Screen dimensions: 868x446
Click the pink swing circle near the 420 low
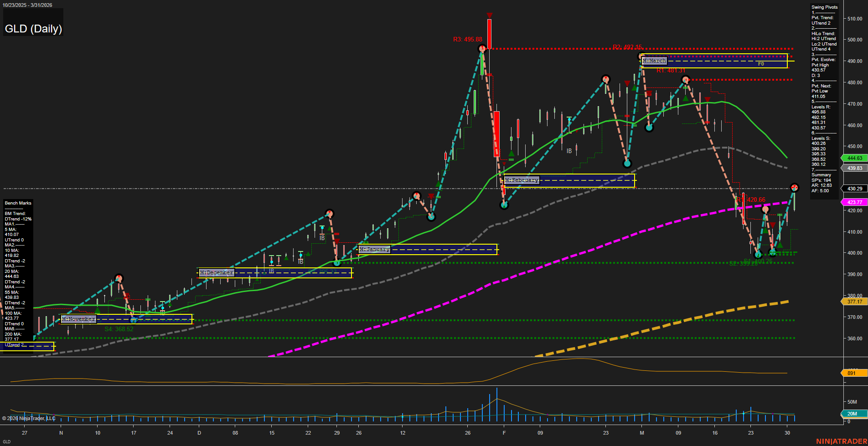click(x=766, y=209)
